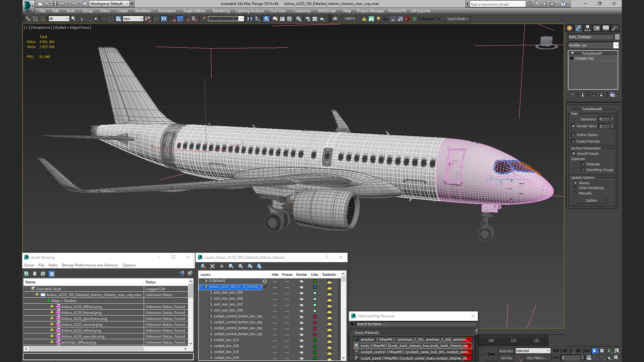Open the Manage Layers toolbar icon
This screenshot has height=362, width=644.
pyautogui.click(x=266, y=19)
